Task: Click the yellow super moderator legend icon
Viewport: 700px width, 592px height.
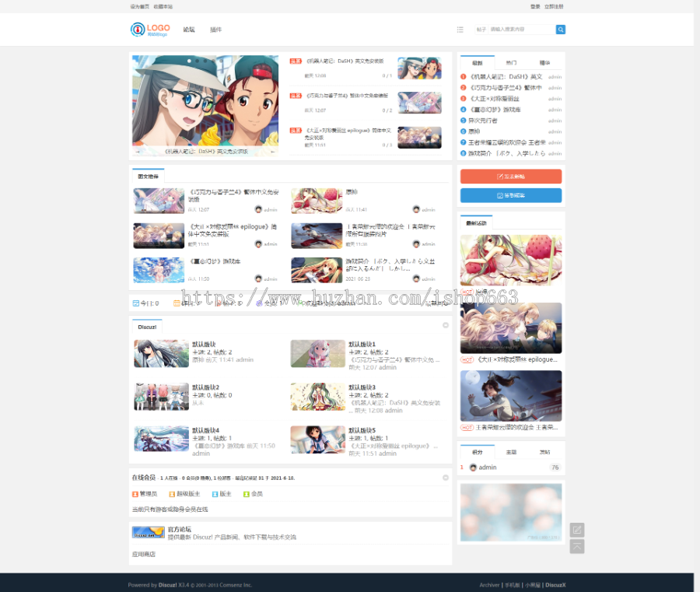Action: [172, 494]
